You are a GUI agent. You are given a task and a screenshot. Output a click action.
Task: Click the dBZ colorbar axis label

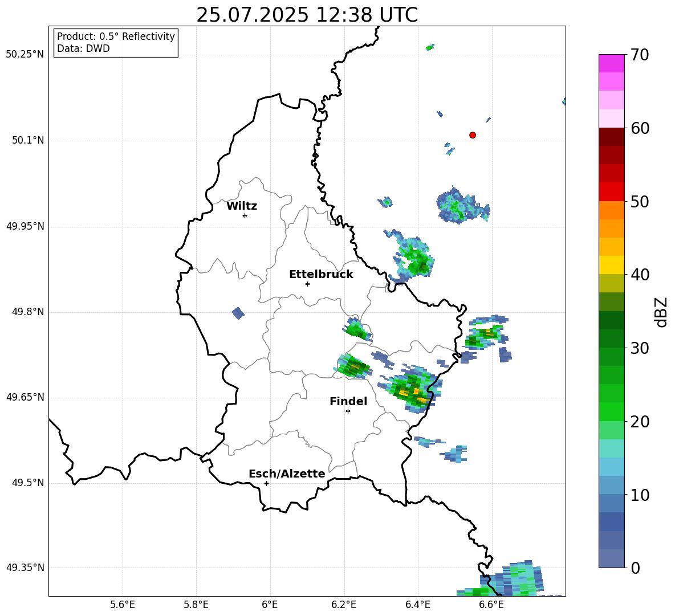click(x=661, y=312)
